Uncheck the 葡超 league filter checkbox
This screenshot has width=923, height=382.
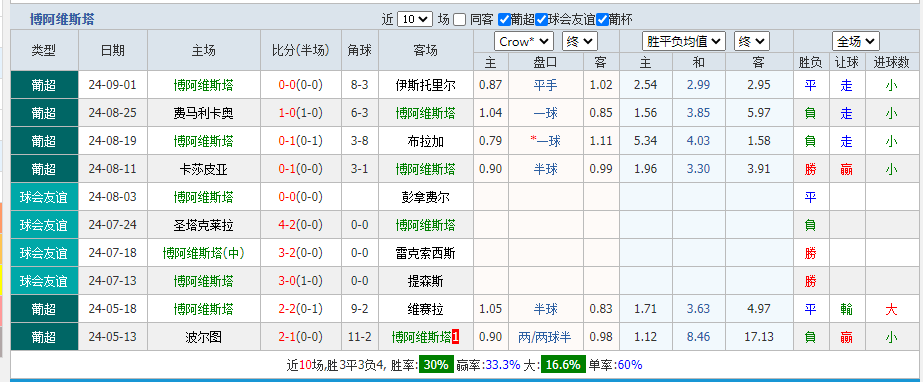click(504, 19)
